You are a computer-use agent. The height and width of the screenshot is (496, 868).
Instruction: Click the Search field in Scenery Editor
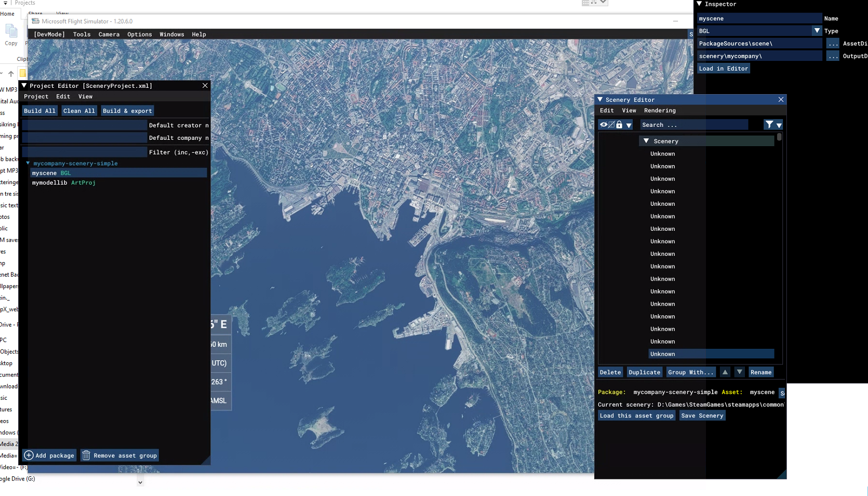(x=693, y=125)
